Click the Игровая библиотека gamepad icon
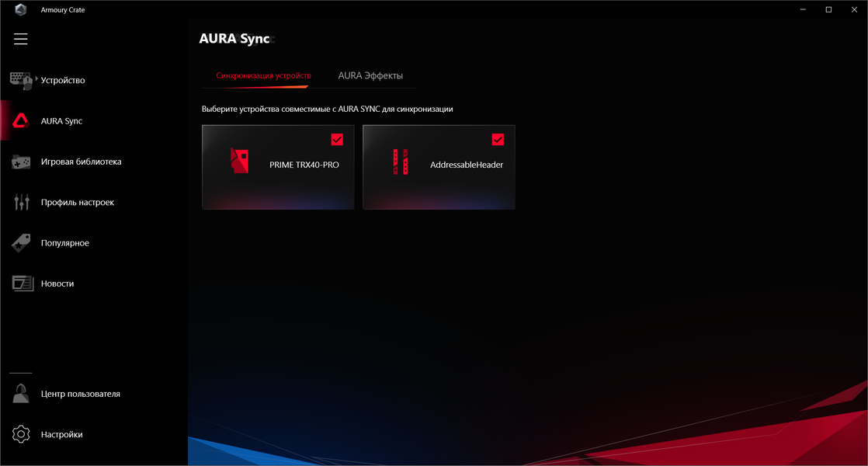The image size is (868, 466). tap(21, 162)
